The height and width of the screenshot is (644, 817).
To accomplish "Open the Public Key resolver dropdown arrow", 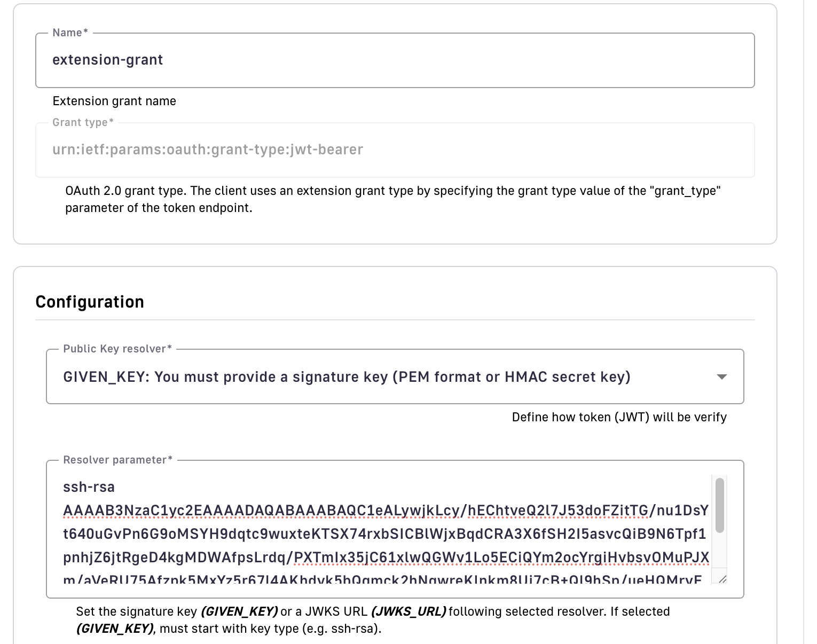I will [721, 377].
